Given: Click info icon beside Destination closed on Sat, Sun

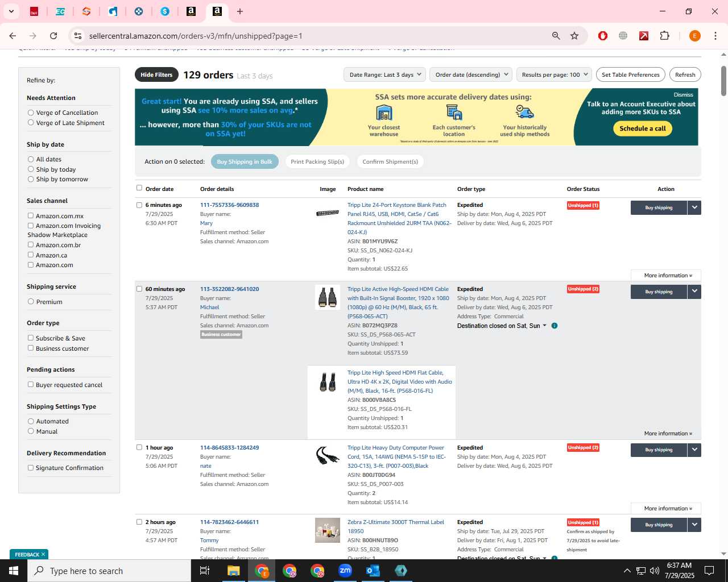Looking at the screenshot, I should [555, 326].
